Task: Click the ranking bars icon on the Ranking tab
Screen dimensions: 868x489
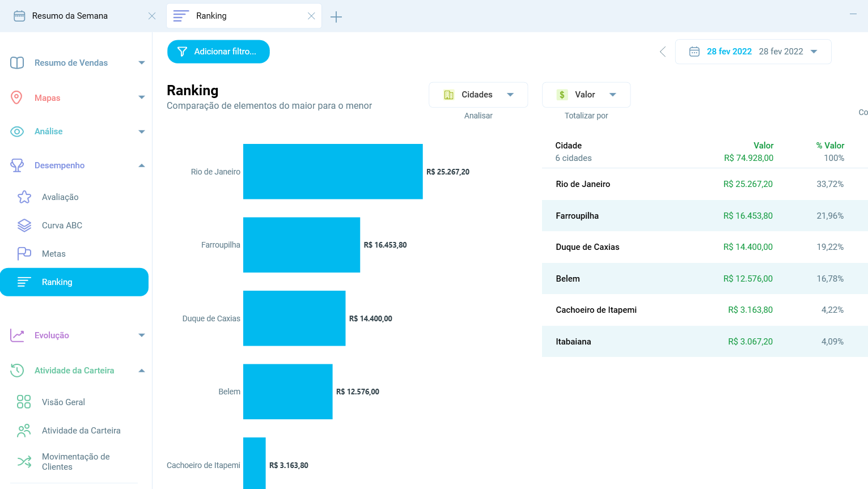Action: 181,16
